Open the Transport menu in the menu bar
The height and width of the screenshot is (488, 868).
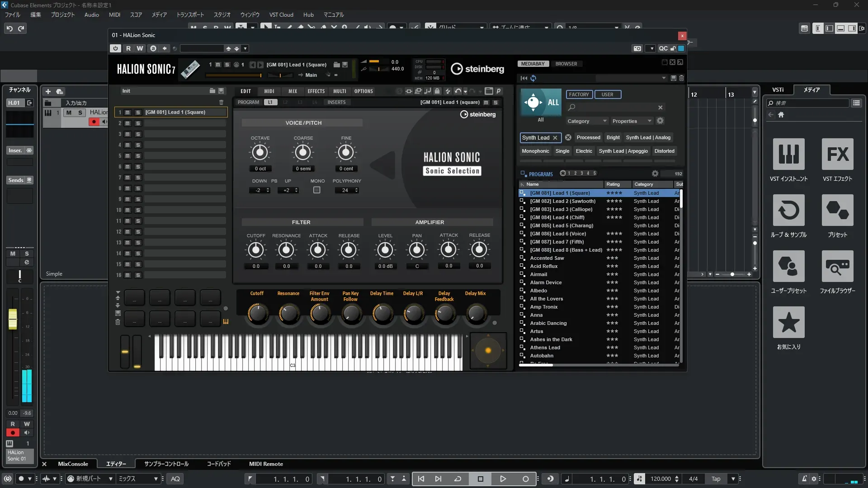[x=190, y=15]
